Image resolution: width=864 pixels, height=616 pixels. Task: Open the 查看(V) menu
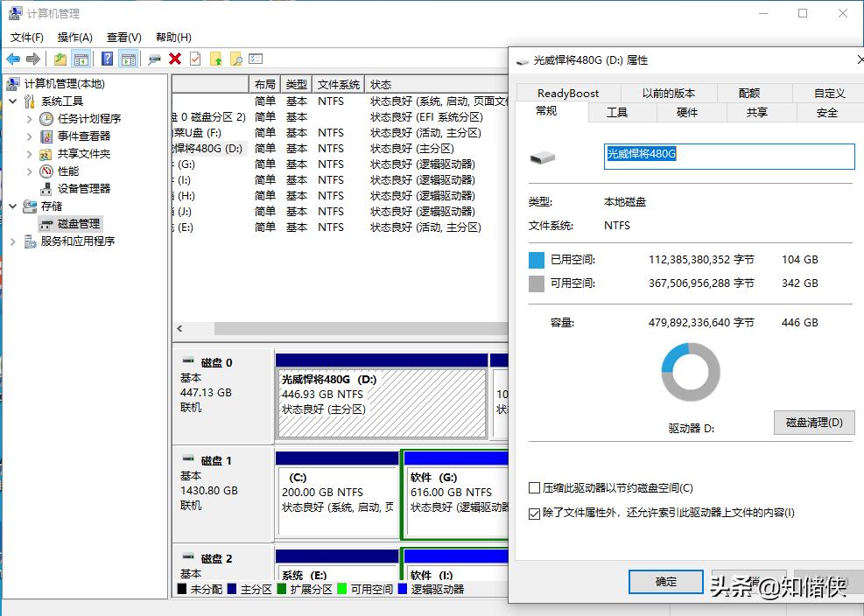(x=123, y=38)
